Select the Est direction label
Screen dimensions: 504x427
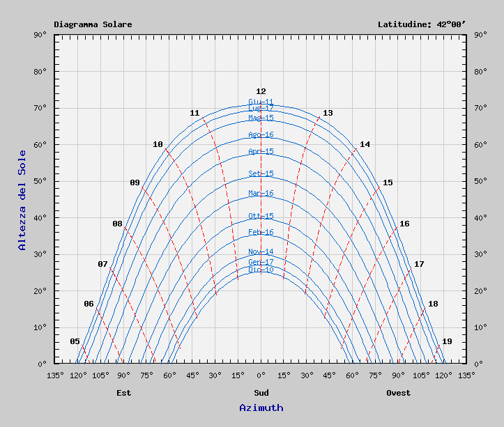point(123,393)
